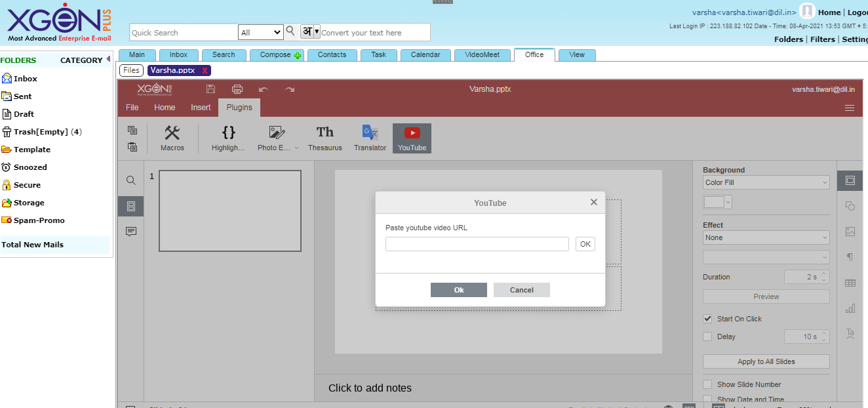Expand the Effect None dropdown
This screenshot has height=408, width=868.
[766, 237]
